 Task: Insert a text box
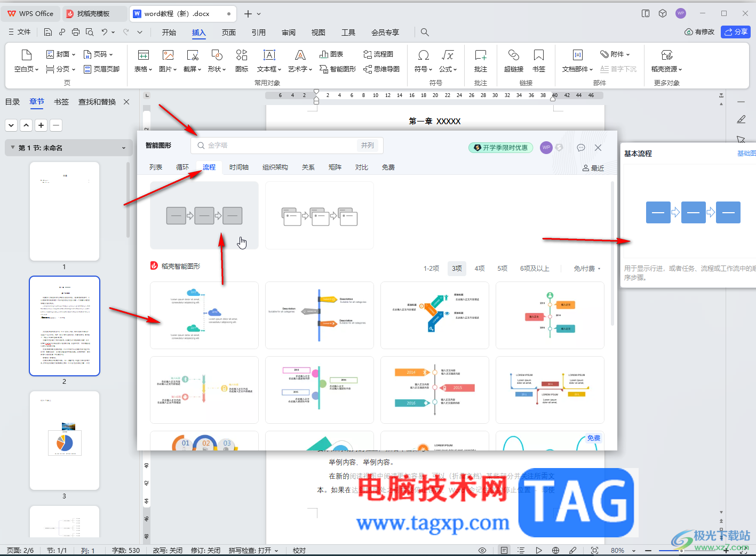[x=269, y=61]
